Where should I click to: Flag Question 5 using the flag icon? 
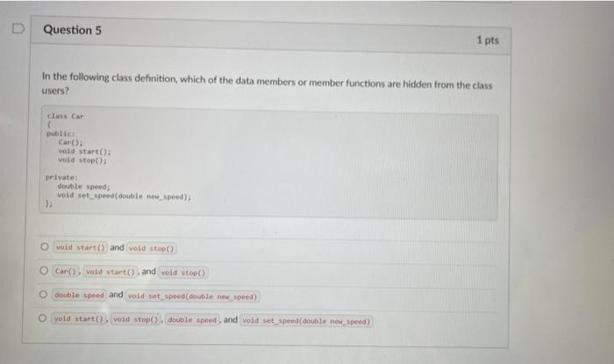[x=18, y=29]
